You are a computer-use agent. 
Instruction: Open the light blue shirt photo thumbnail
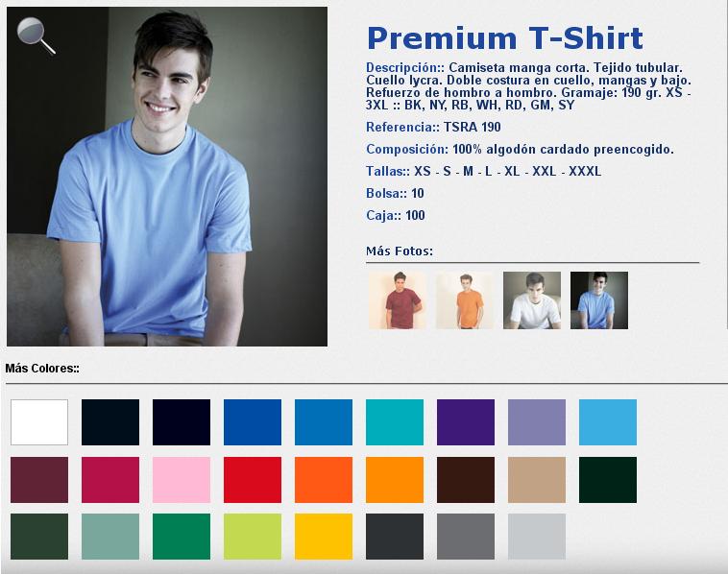(x=599, y=300)
